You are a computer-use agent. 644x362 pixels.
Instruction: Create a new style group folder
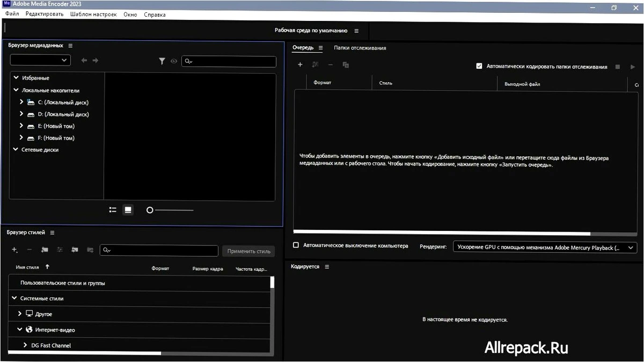coord(45,250)
